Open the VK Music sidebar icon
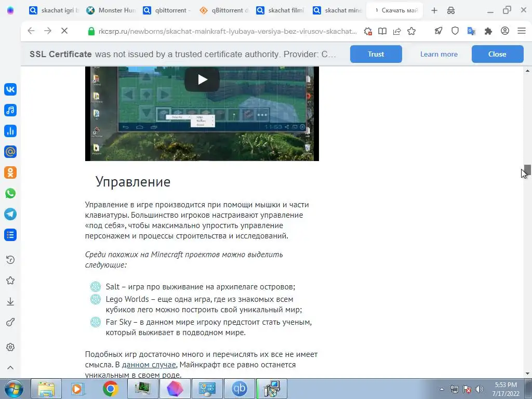The width and height of the screenshot is (532, 399). 10,110
